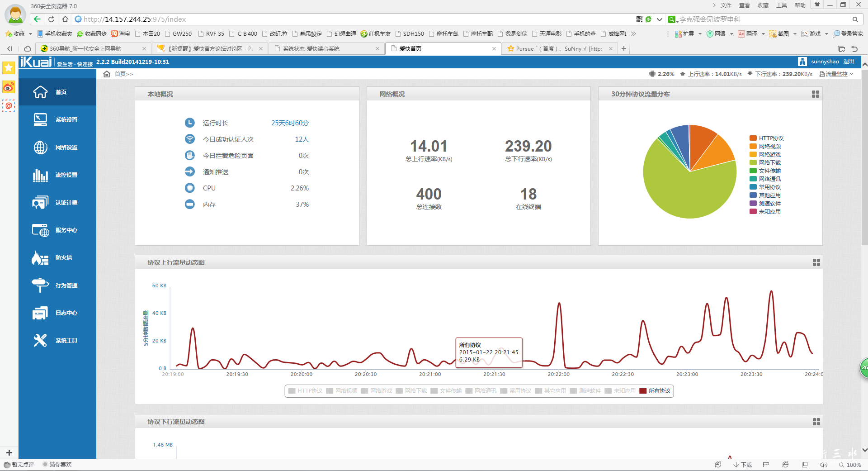The height and width of the screenshot is (471, 868).
Task: Show more bookmarks with the >> chevron
Action: click(x=634, y=34)
